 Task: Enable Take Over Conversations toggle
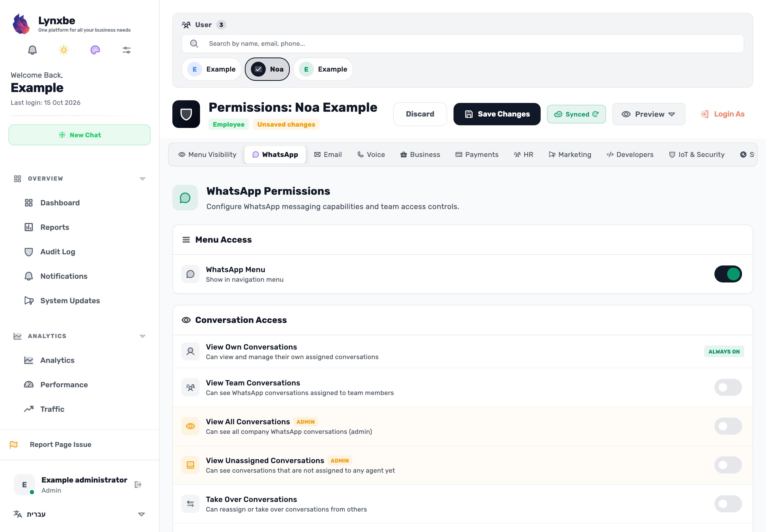(728, 504)
